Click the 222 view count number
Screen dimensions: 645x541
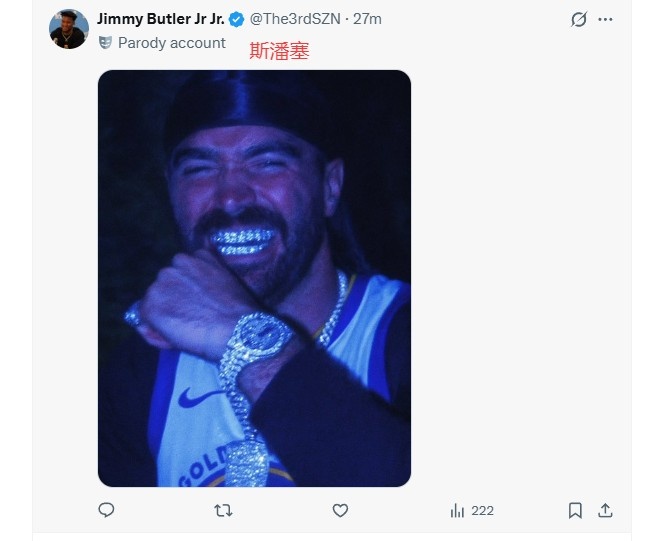(483, 510)
